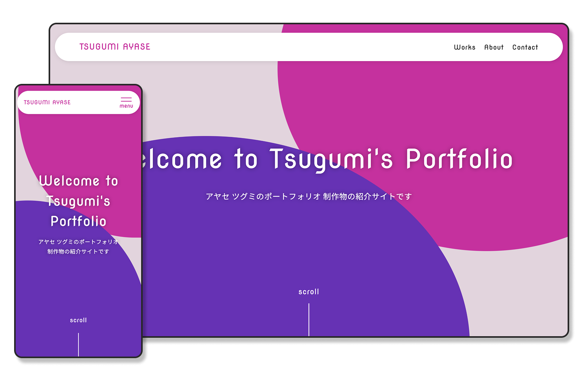The width and height of the screenshot is (588, 384).
Task: Click the desktop TSUGUMI AYASE logo
Action: pyautogui.click(x=115, y=47)
